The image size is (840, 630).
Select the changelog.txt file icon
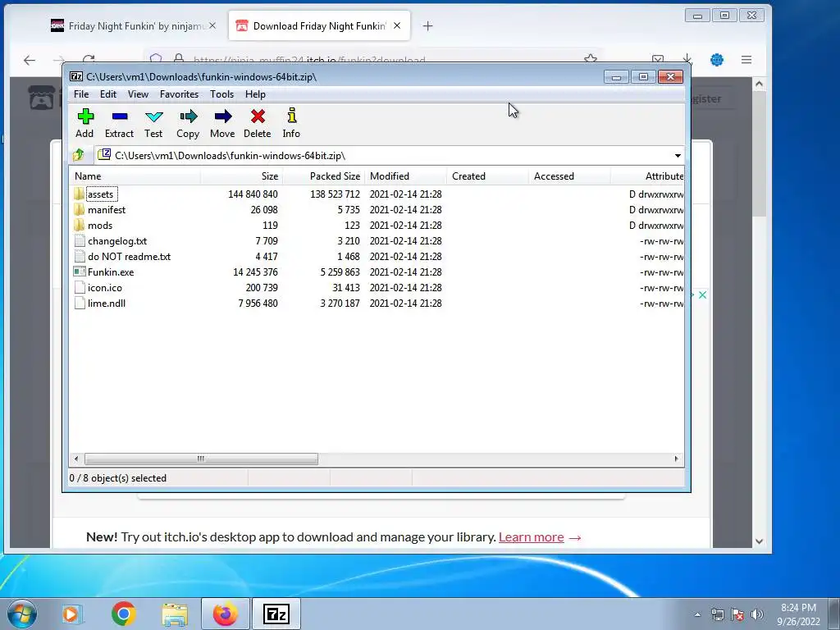click(x=80, y=240)
